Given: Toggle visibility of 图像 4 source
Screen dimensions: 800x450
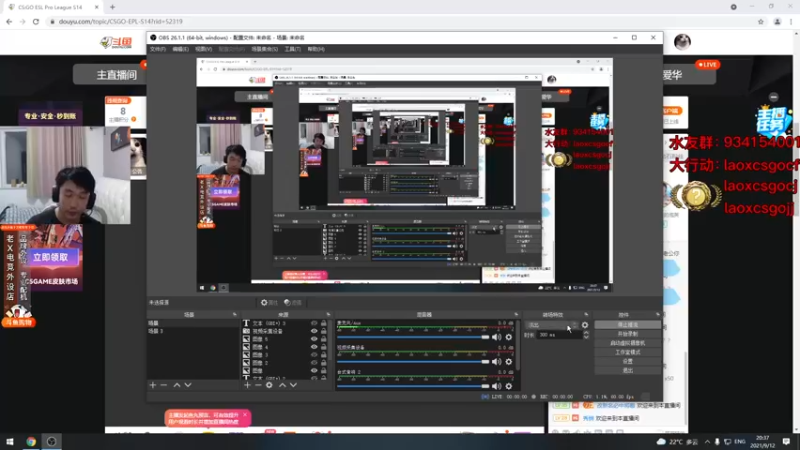Looking at the screenshot, I should (x=314, y=347).
